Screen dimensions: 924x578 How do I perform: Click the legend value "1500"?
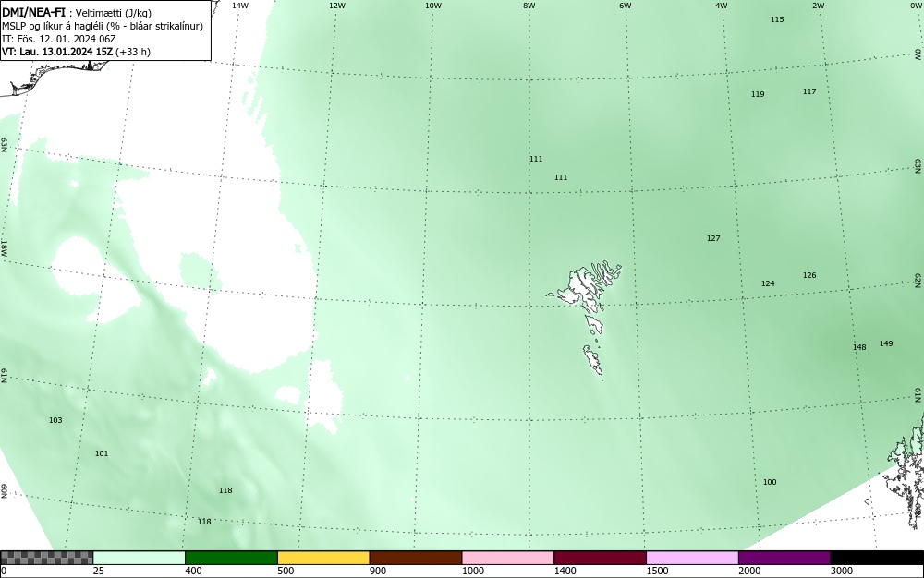[657, 571]
